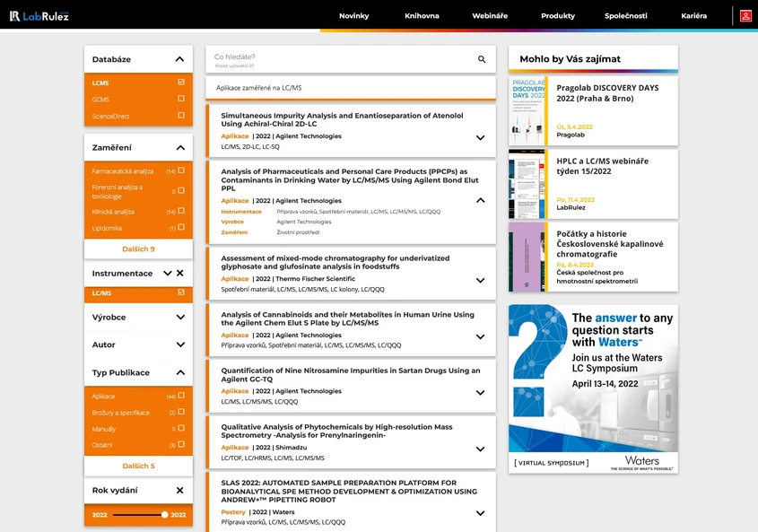The width and height of the screenshot is (758, 532).
Task: Expand the SLAS 2022 poster result
Action: 480,513
